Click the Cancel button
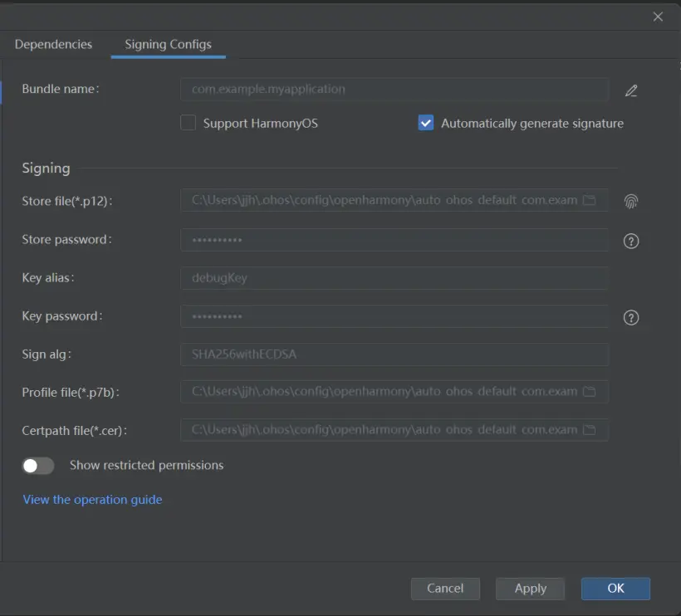The image size is (681, 616). pos(445,589)
